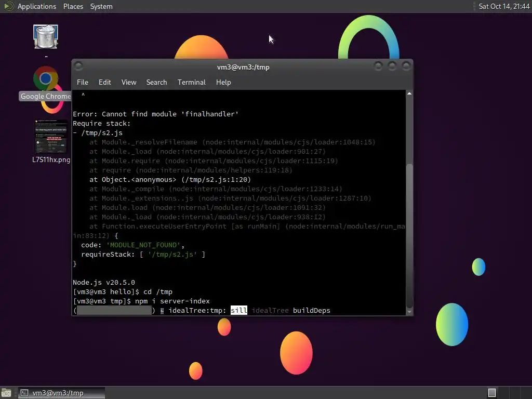Click the 'MODULE_NOT_FOUND' code value
Screen dimensions: 532x399
143,245
